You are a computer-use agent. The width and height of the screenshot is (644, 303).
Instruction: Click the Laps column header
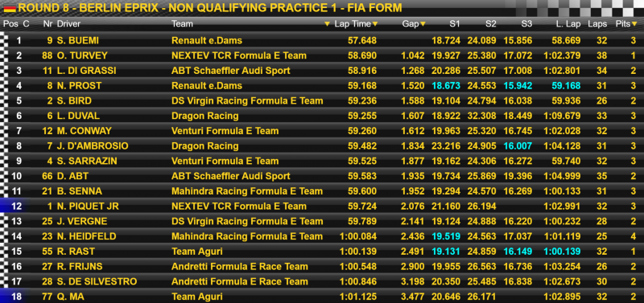(x=597, y=24)
